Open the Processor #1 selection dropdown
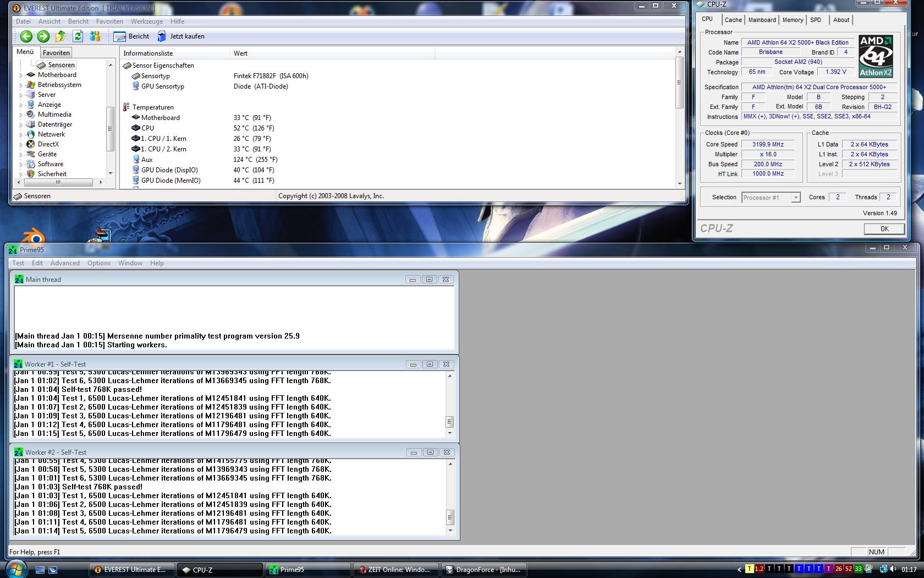The height and width of the screenshot is (578, 924). click(x=795, y=198)
